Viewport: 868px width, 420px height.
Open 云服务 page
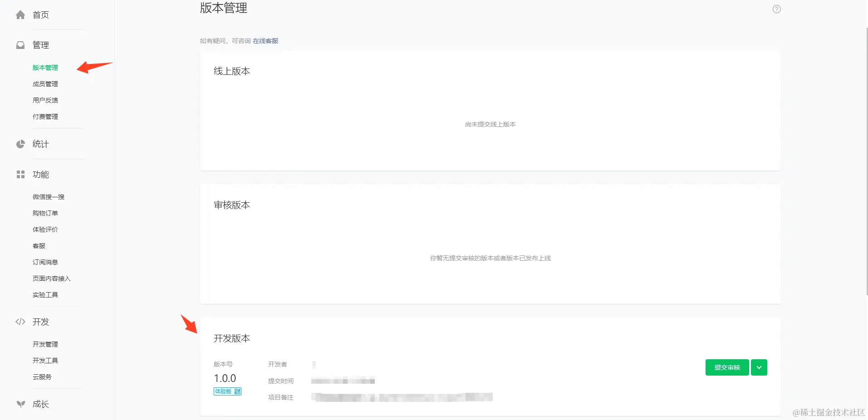[42, 377]
